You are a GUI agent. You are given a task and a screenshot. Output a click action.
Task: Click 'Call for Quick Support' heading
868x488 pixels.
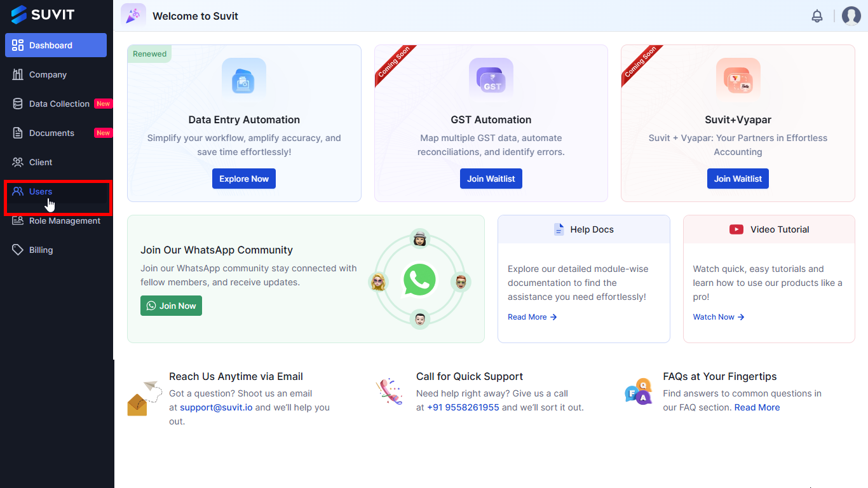tap(470, 376)
